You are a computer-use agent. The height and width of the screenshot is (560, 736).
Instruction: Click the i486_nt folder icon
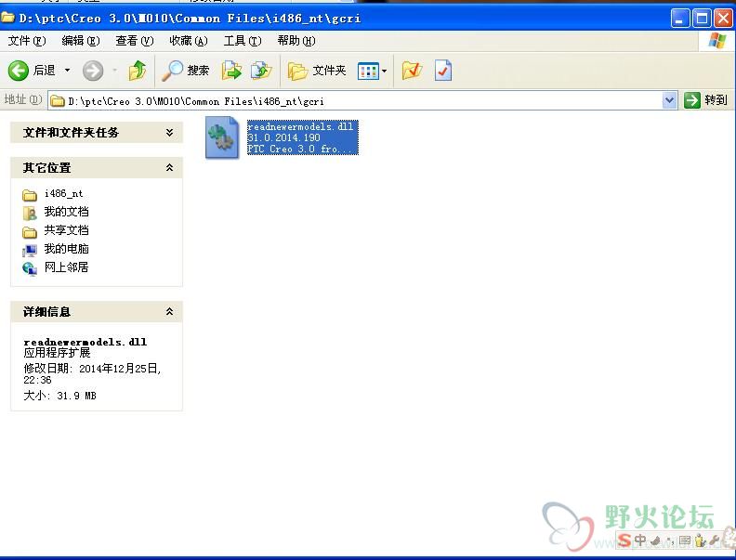tap(30, 195)
